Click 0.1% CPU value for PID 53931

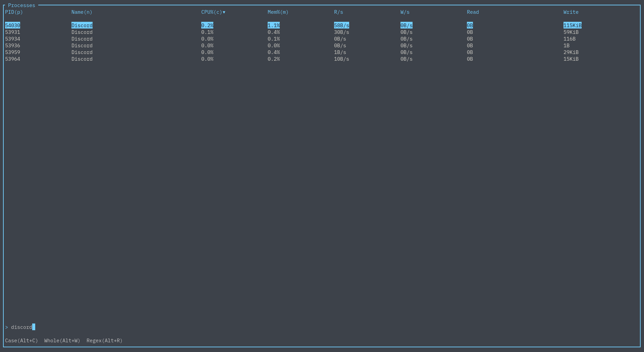(x=207, y=32)
